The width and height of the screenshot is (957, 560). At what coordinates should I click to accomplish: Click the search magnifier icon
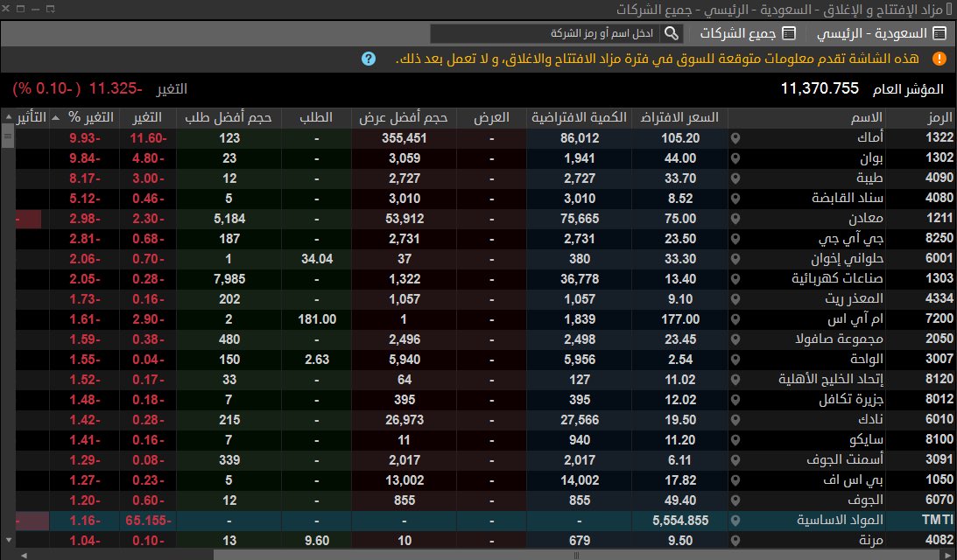(672, 33)
